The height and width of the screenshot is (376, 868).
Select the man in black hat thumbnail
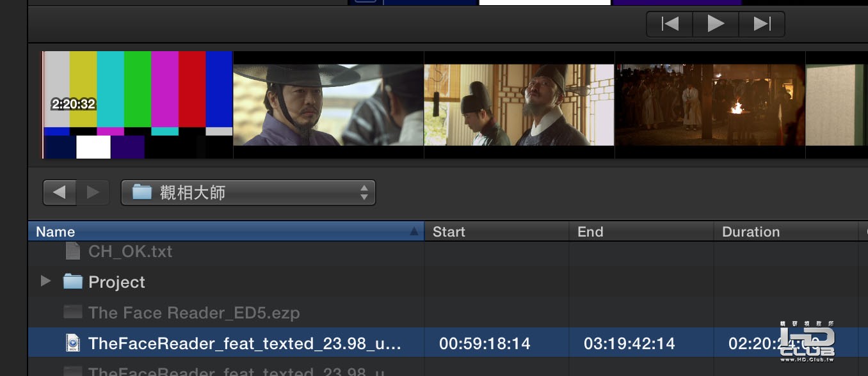click(x=328, y=105)
